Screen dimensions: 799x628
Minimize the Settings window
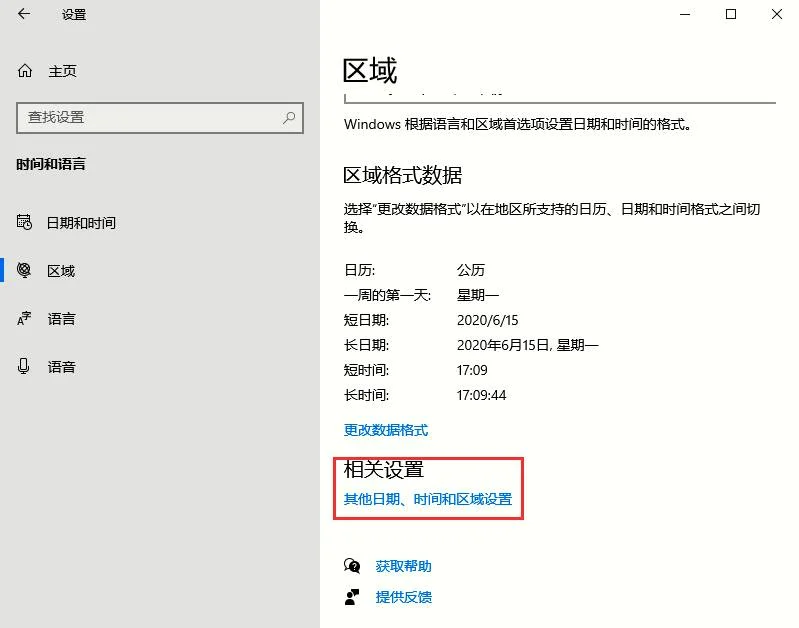pos(685,14)
